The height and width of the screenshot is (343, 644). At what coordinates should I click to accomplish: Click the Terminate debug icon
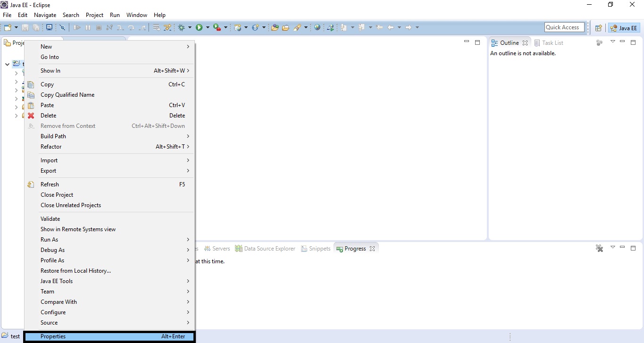[99, 27]
